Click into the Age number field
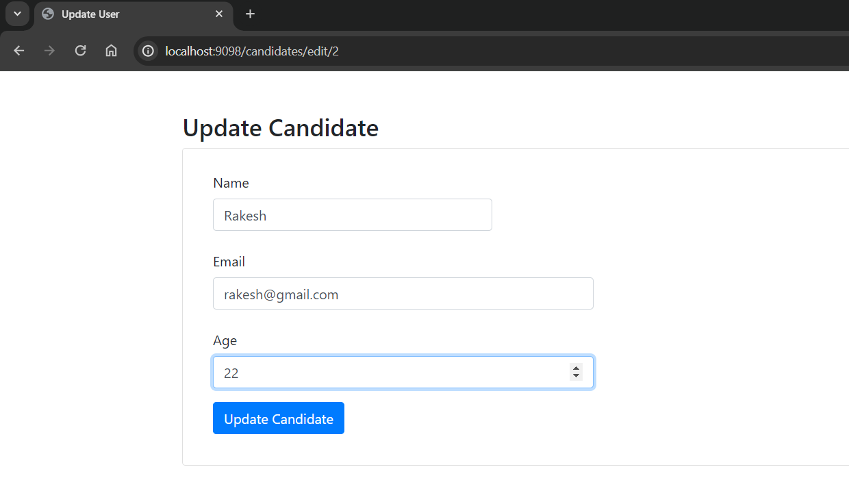Screen dimensions: 849x504 click(403, 373)
